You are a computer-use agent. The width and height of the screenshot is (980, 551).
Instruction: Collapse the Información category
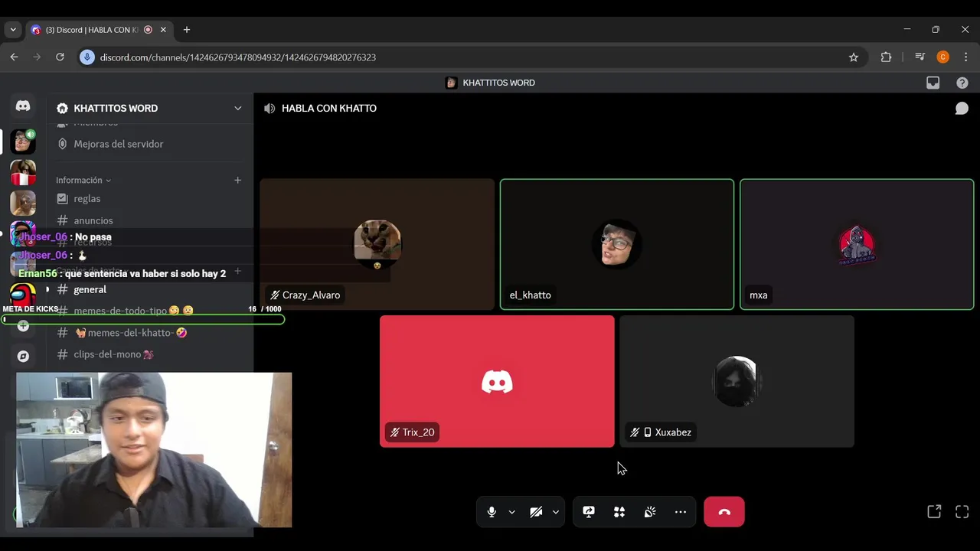click(83, 180)
